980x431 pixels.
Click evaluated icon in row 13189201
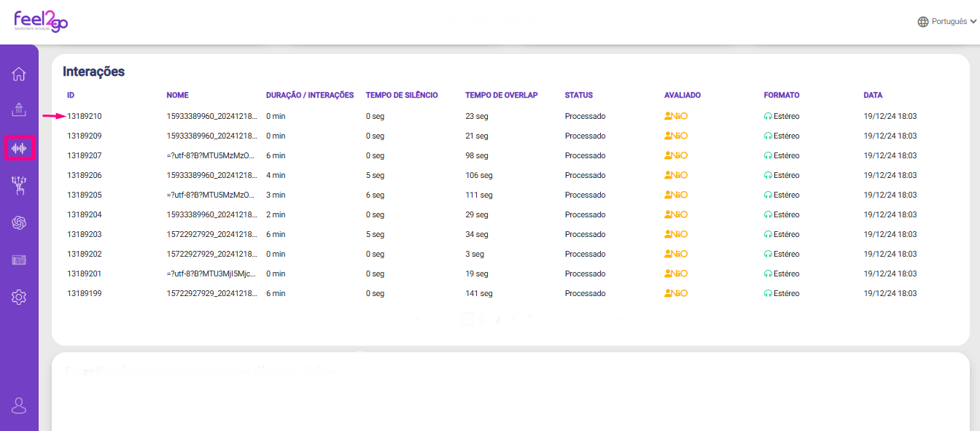676,273
